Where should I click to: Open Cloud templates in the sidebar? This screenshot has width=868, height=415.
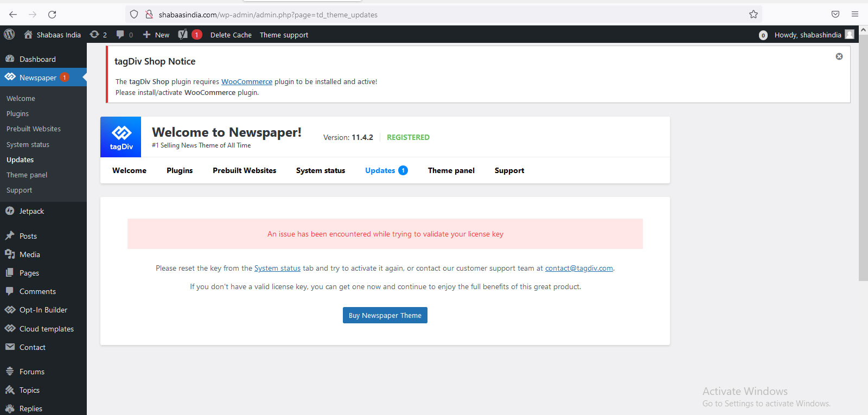coord(43,329)
